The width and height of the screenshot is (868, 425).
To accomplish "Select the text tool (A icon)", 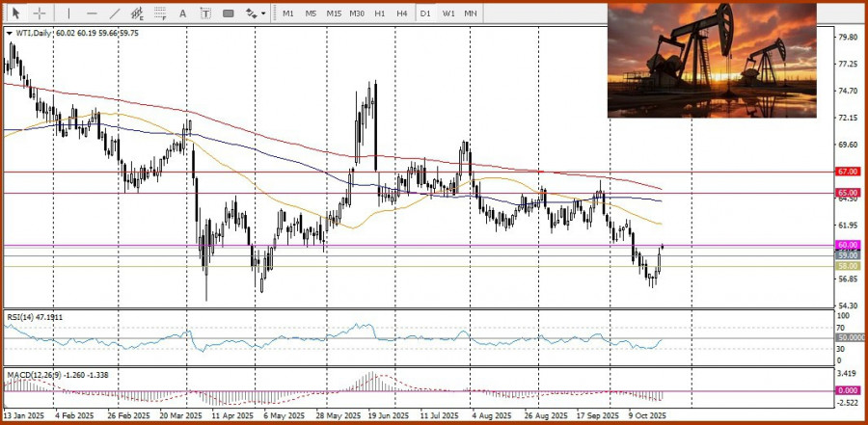I will pyautogui.click(x=183, y=13).
